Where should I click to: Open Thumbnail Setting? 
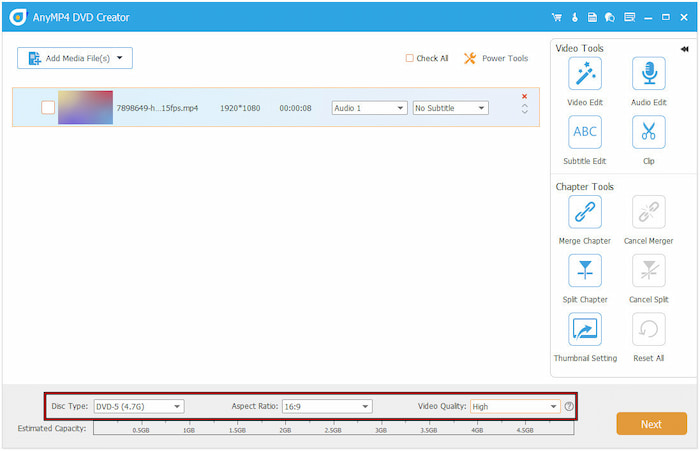[585, 329]
